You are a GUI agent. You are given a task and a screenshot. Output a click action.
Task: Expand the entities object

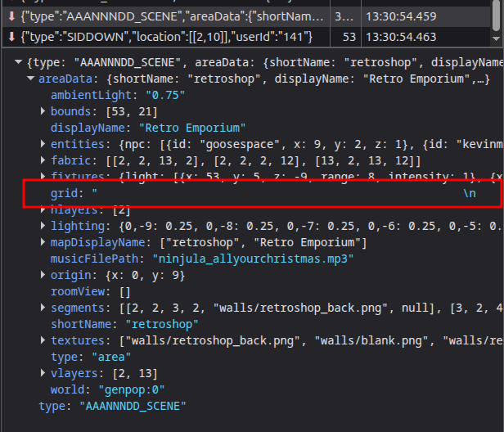pos(43,144)
